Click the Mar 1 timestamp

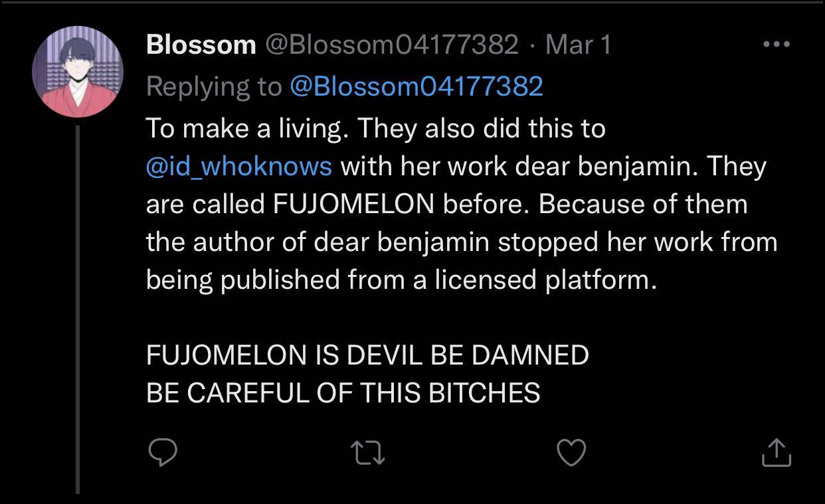[x=577, y=44]
